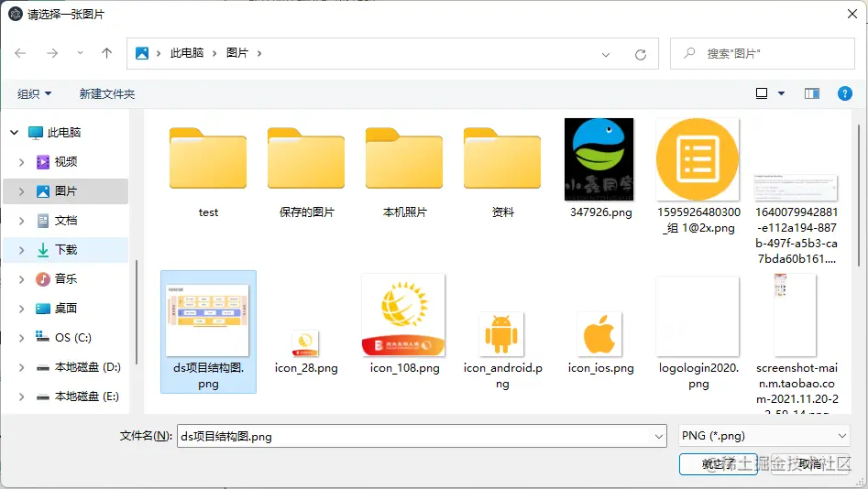Screen dimensions: 868x489
Task: Open the 组织 menu
Action: click(x=34, y=94)
